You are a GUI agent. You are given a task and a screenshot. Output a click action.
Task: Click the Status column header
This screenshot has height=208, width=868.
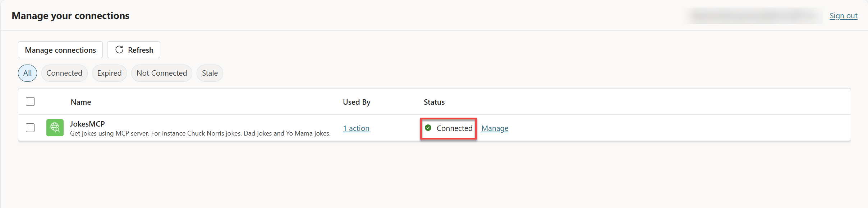click(434, 102)
